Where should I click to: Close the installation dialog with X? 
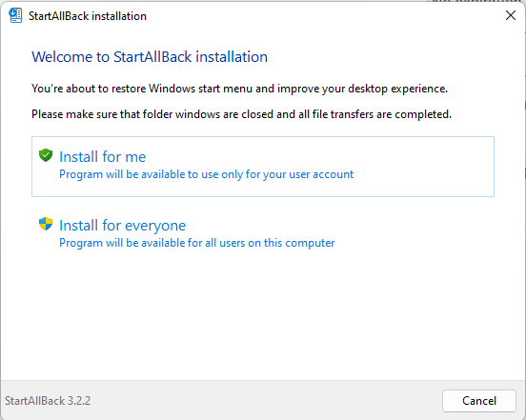coord(511,15)
